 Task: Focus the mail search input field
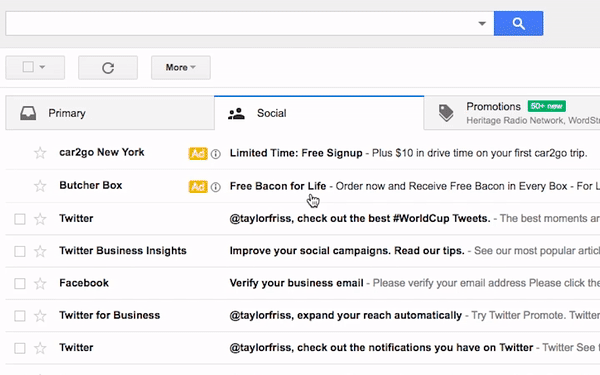241,23
